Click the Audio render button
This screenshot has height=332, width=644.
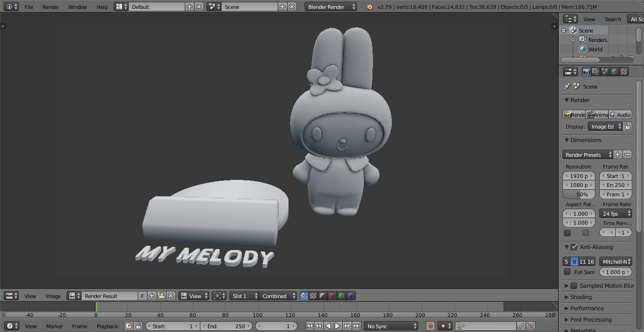[x=621, y=114]
